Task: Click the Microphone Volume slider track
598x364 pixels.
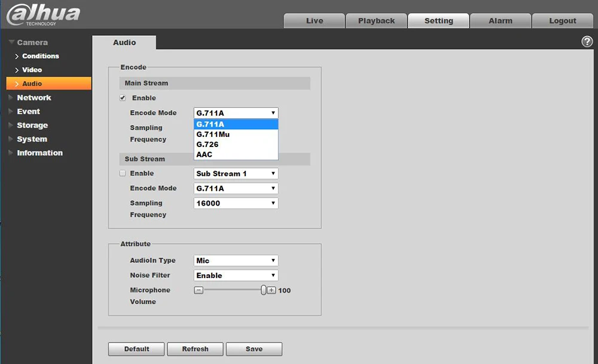Action: [x=232, y=290]
